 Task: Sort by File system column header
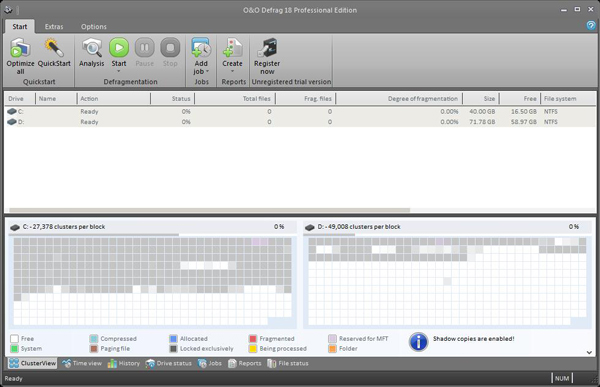pos(568,99)
